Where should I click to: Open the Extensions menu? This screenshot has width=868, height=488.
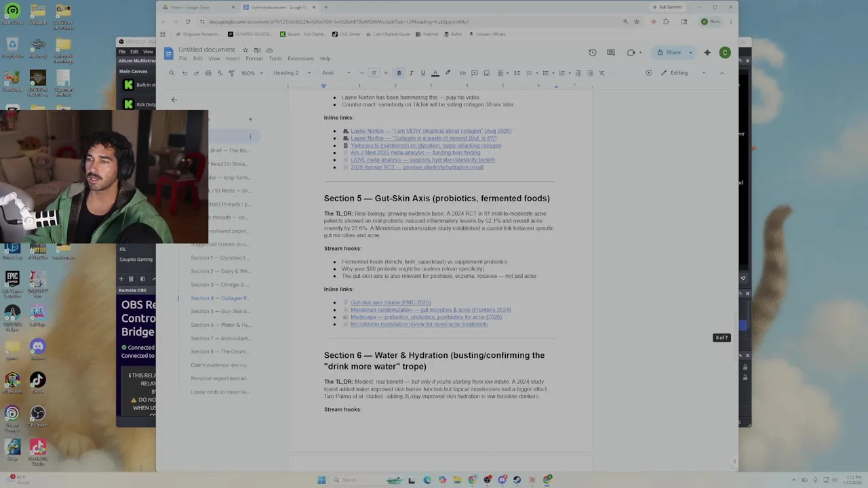300,59
